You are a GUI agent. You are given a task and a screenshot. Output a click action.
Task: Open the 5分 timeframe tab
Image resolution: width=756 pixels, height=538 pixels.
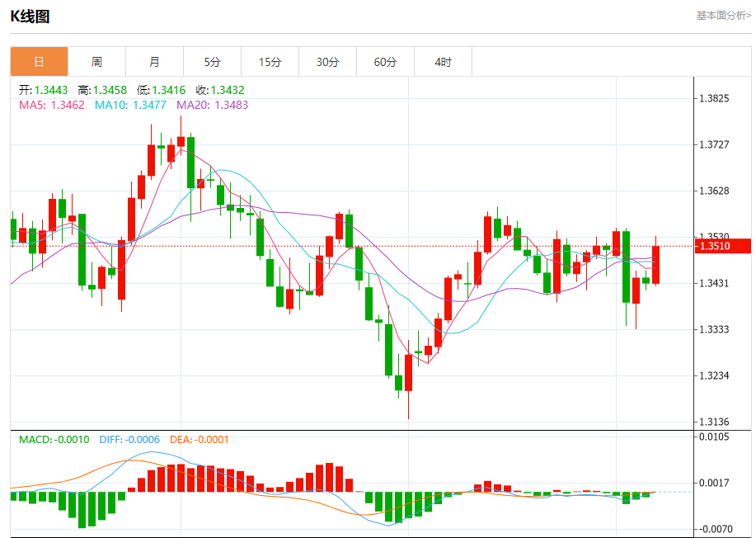(213, 62)
